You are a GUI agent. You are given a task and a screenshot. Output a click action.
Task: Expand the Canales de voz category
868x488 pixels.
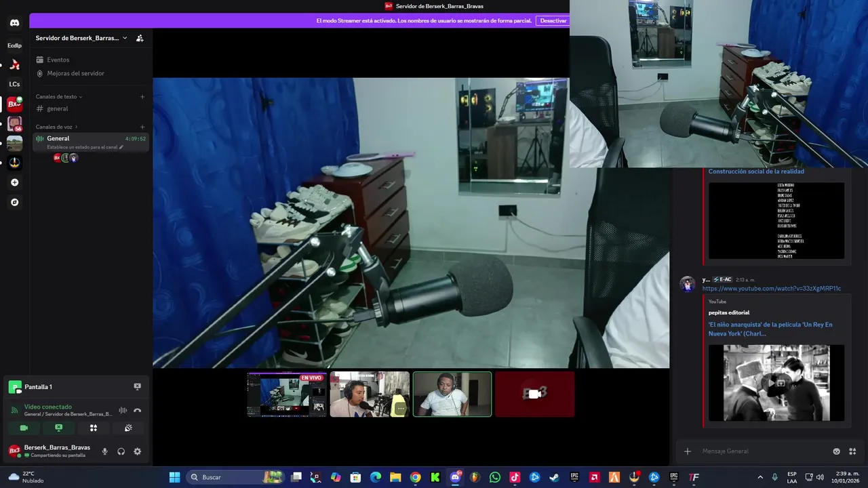pos(57,127)
